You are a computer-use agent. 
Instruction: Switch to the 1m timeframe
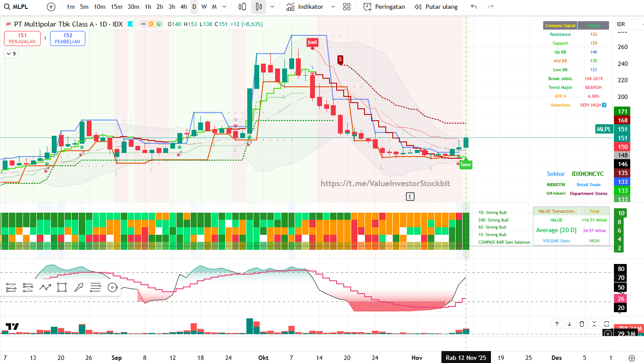70,7
